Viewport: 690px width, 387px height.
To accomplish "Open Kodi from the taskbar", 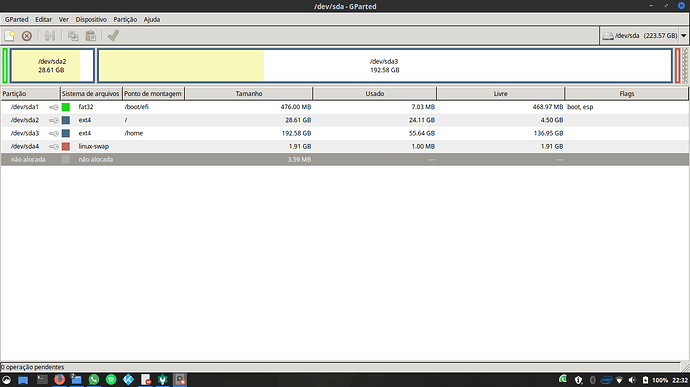I will coord(128,380).
